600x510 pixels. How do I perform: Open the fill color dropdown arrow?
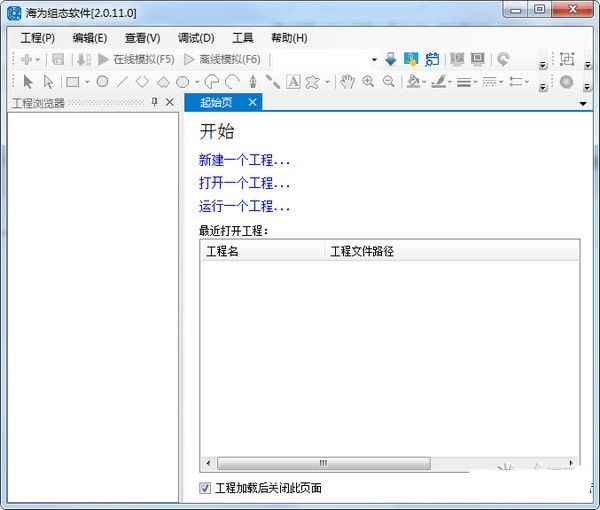coord(424,82)
